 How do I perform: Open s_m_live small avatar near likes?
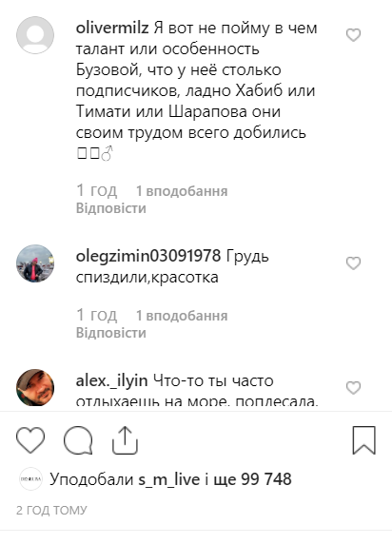[x=30, y=478]
